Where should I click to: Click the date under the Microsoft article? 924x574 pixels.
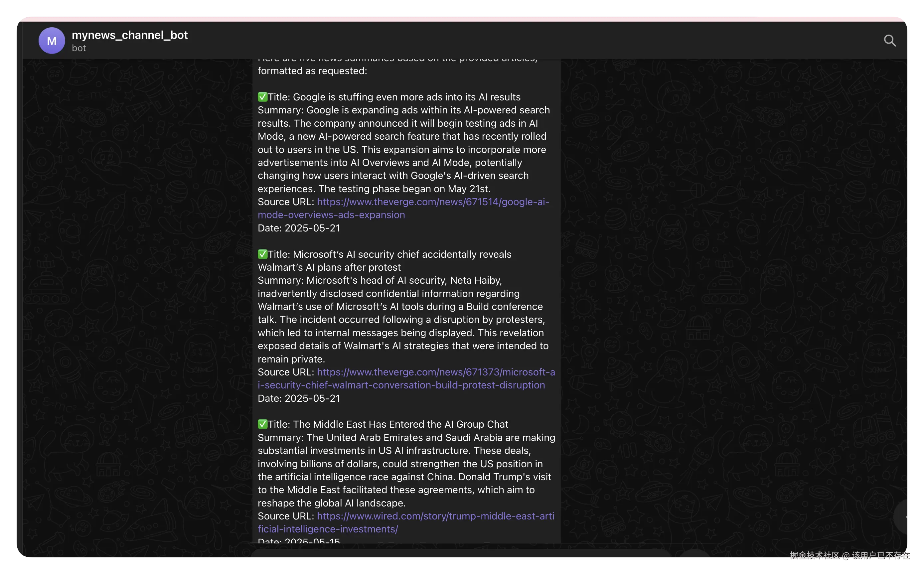299,398
